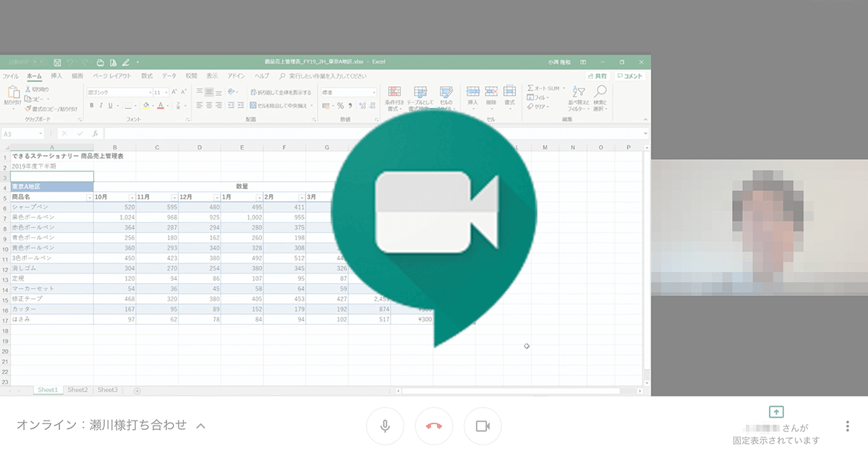Toggle Underline formatting
Image resolution: width=868 pixels, height=456 pixels.
[x=111, y=106]
